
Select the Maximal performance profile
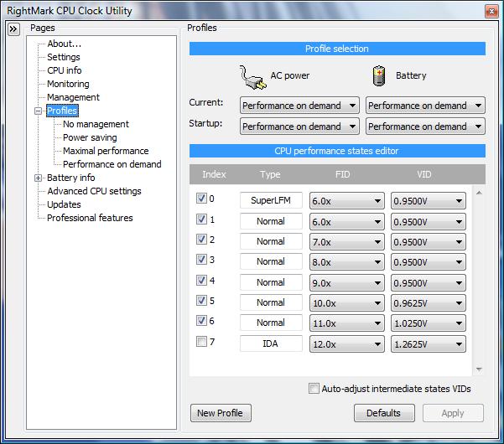click(x=106, y=151)
